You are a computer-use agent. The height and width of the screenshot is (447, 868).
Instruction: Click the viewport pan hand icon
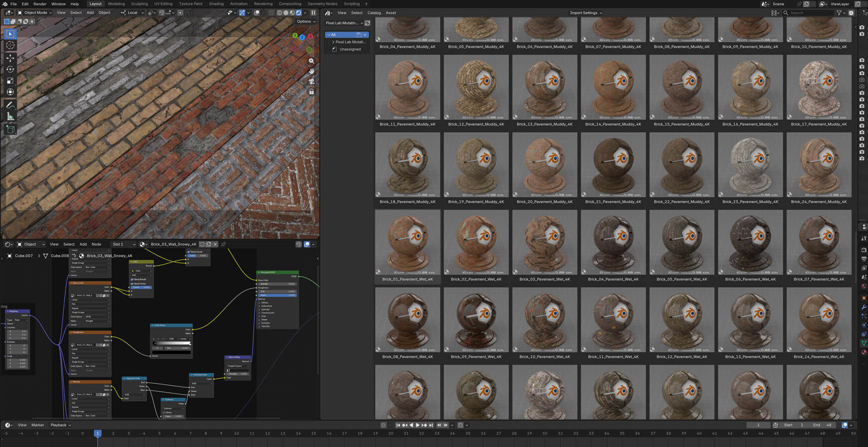point(311,71)
